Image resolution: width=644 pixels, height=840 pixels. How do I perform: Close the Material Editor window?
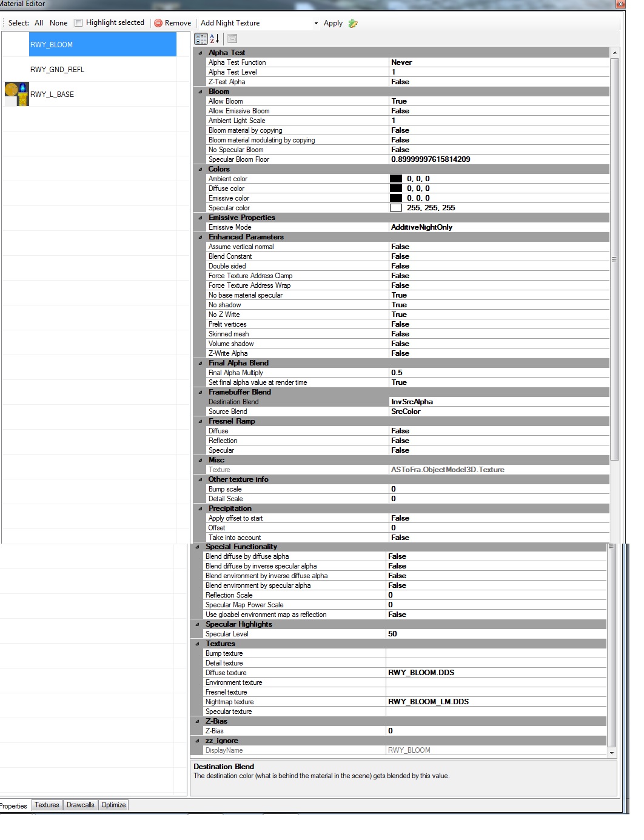(620, 4)
